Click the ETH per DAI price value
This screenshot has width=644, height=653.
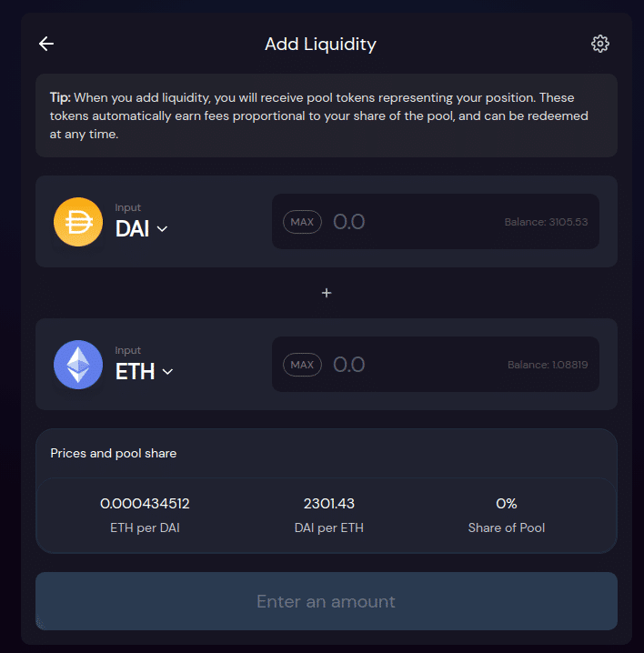tap(145, 504)
